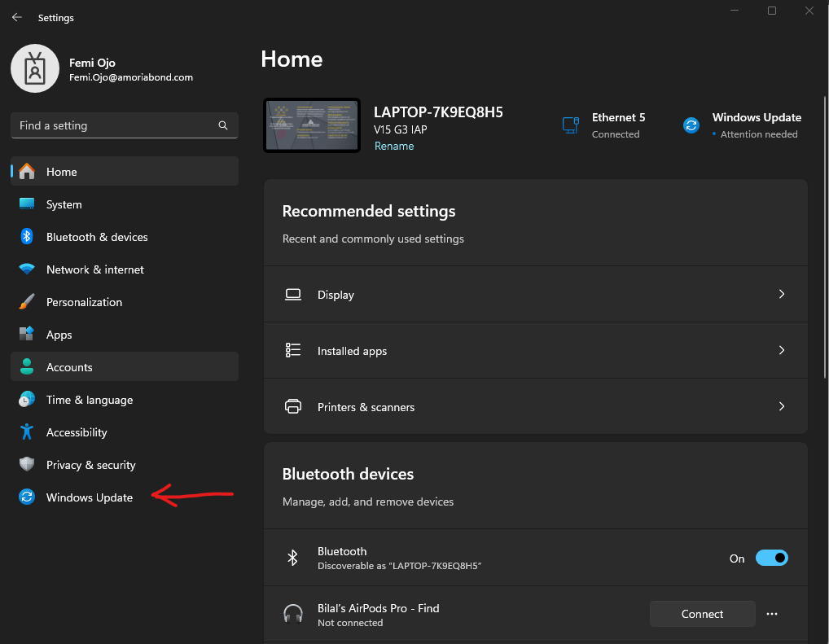The width and height of the screenshot is (829, 644).
Task: Click the Find a setting search box
Action: coord(125,125)
